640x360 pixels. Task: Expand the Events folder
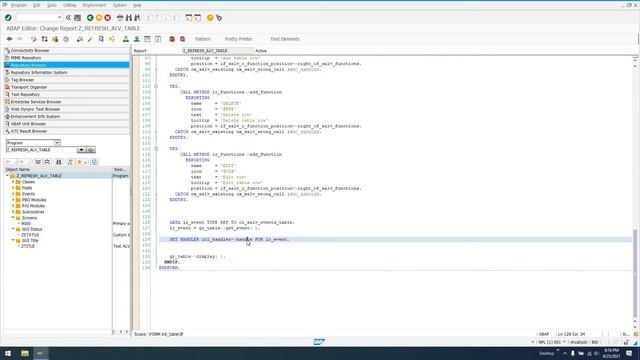(x=13, y=194)
